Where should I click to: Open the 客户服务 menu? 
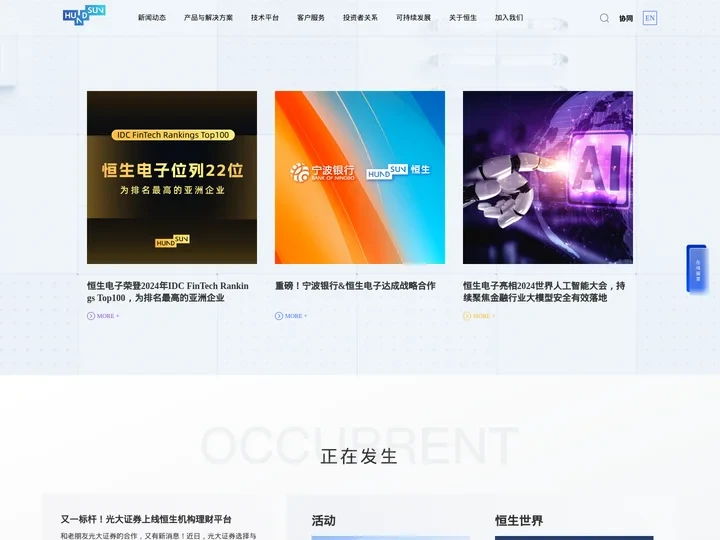tap(311, 17)
